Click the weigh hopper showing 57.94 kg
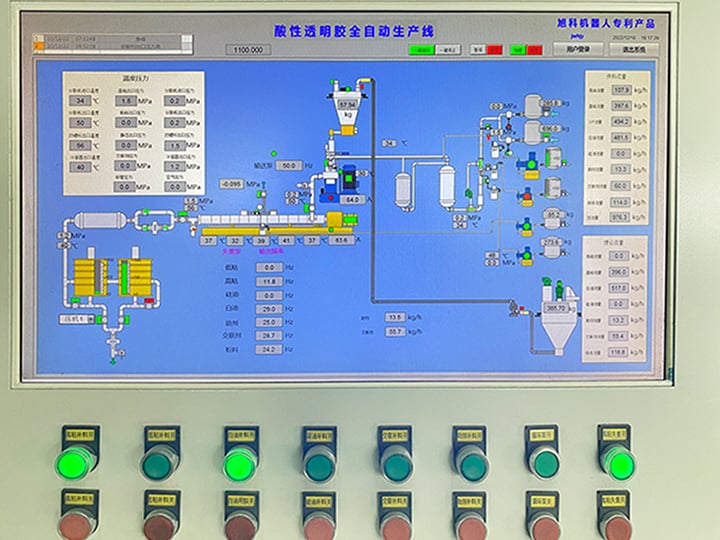The image size is (720, 540). click(348, 107)
